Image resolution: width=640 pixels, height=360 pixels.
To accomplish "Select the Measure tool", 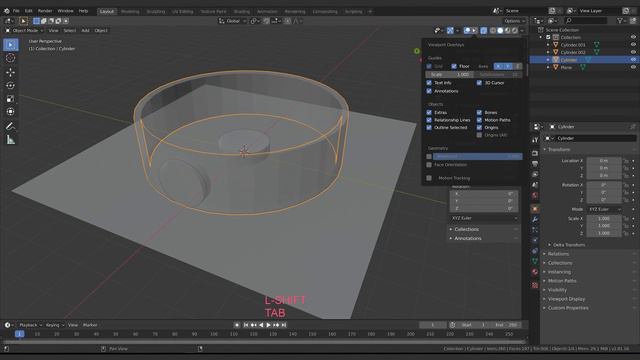I will coord(11,140).
